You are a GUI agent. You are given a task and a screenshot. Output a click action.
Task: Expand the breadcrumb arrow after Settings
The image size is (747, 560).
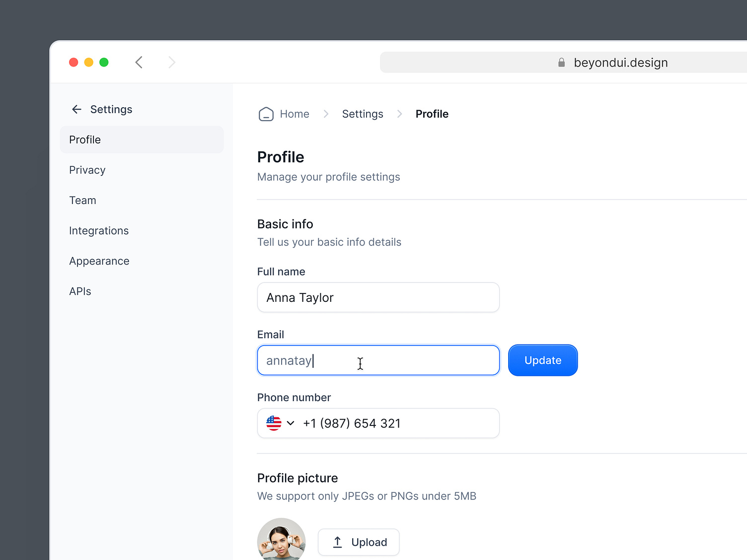pyautogui.click(x=399, y=114)
